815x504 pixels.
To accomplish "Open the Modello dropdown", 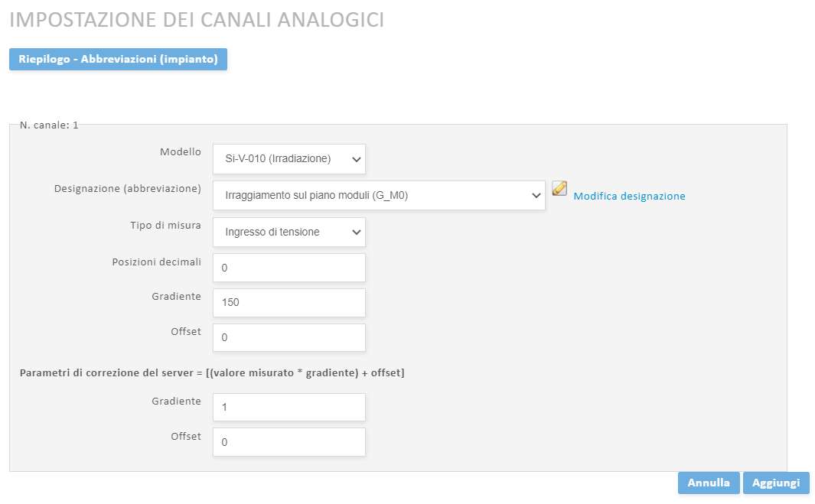I will [289, 159].
